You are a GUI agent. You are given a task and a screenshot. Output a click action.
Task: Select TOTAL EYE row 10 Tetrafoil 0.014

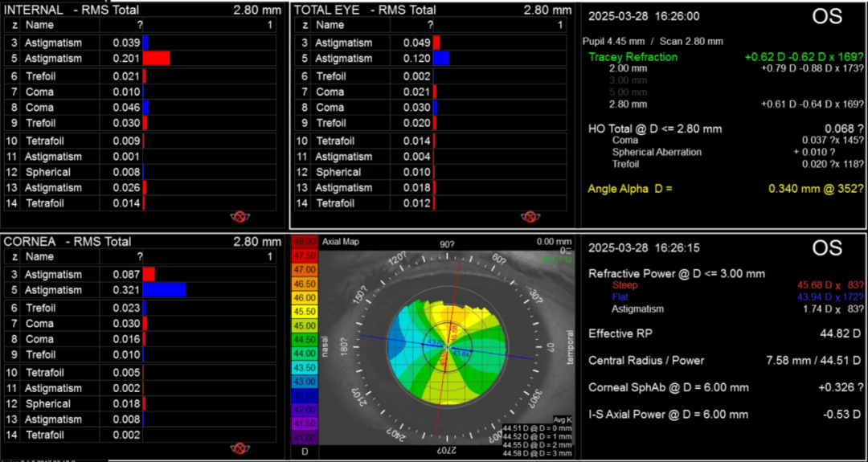pos(431,141)
